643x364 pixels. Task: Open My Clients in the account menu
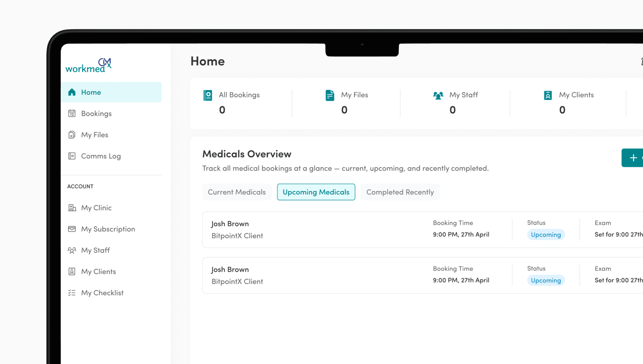98,272
